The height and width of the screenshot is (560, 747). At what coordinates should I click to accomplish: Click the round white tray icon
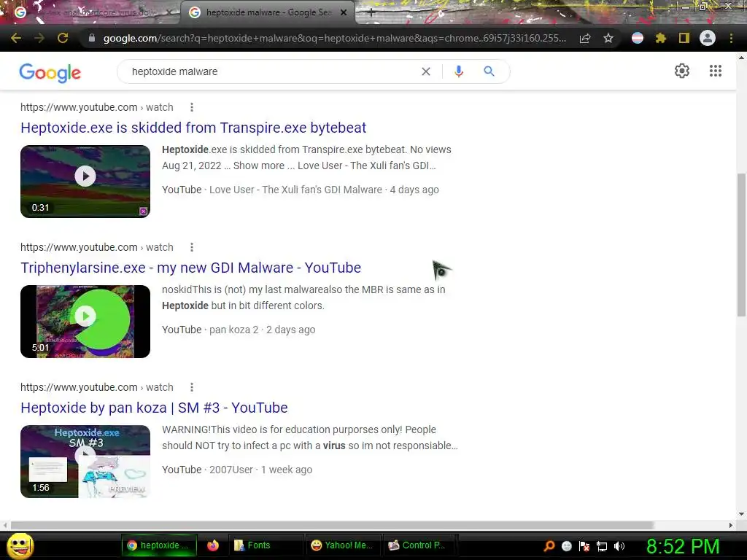(x=566, y=546)
